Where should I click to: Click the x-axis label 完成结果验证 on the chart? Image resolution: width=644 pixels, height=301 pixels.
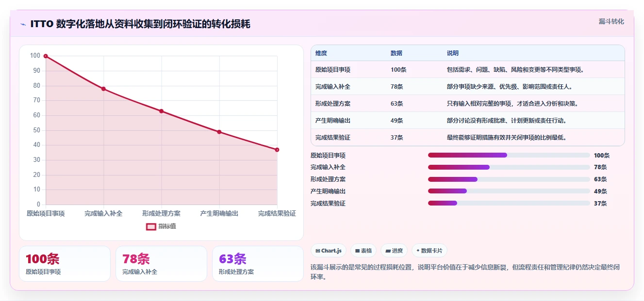coord(277,213)
